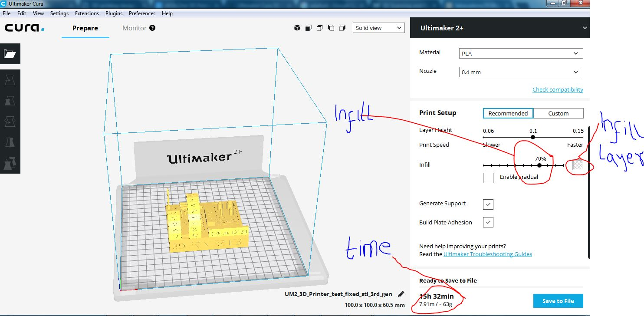Open the View menu
Viewport: 644px width, 316px height.
[x=39, y=13]
